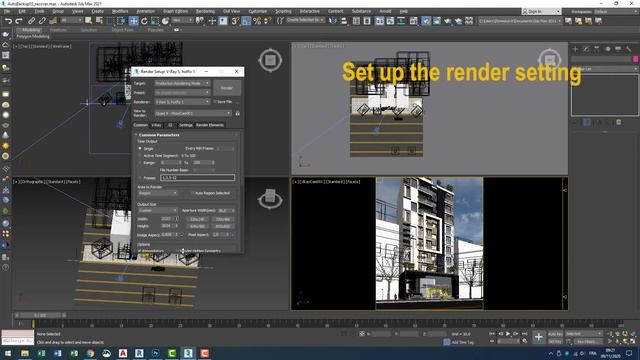
Task: Switch to the Render Elements tab
Action: 210,125
